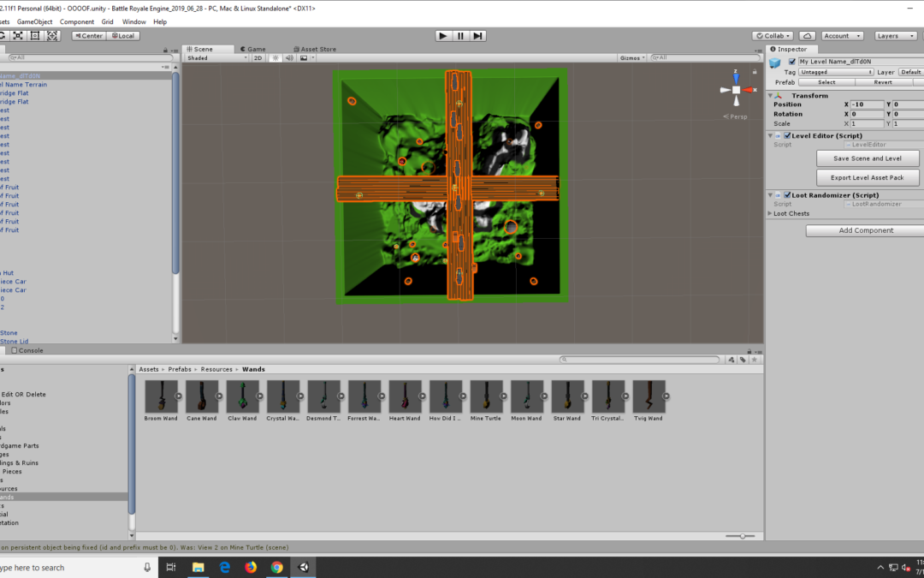The height and width of the screenshot is (578, 924).
Task: Toggle handle rotation Local button
Action: tap(123, 36)
